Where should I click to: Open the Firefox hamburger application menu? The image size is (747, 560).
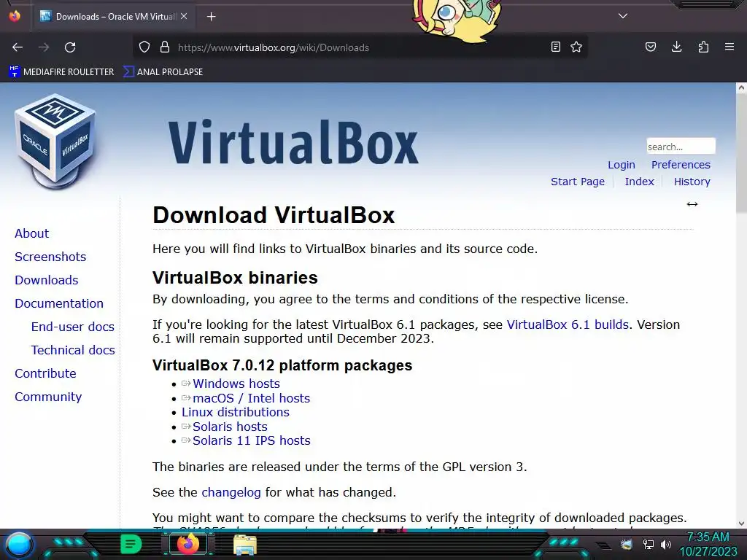coord(729,47)
